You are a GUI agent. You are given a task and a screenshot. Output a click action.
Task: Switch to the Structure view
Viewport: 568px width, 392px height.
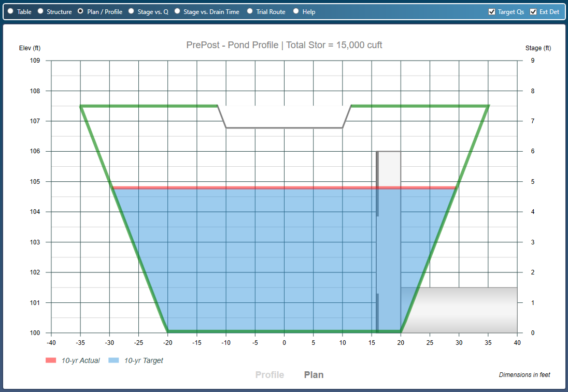(40, 11)
